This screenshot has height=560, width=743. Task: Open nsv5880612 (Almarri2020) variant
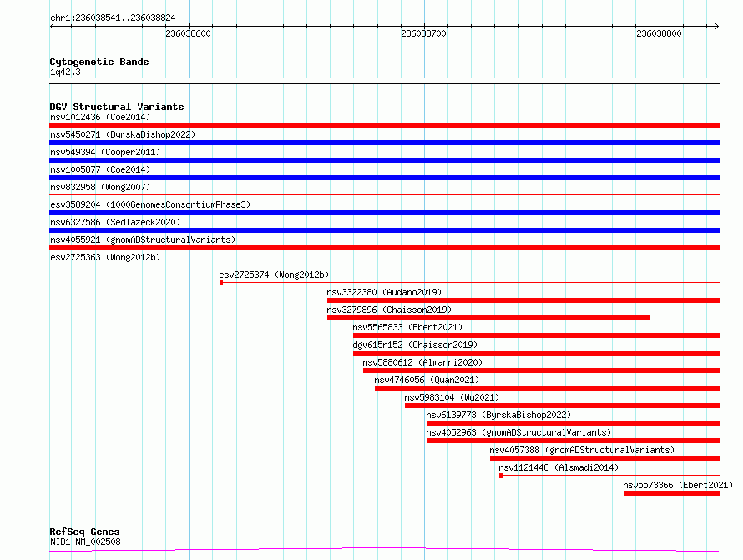422,362
